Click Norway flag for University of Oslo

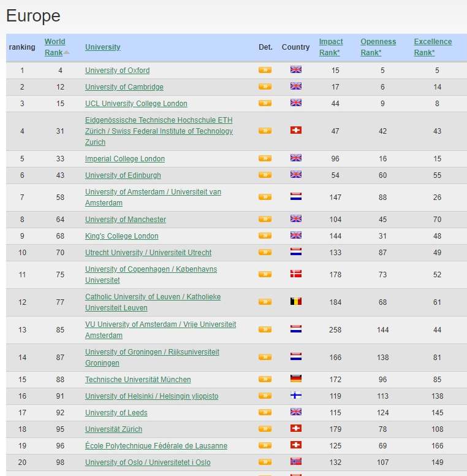296,462
